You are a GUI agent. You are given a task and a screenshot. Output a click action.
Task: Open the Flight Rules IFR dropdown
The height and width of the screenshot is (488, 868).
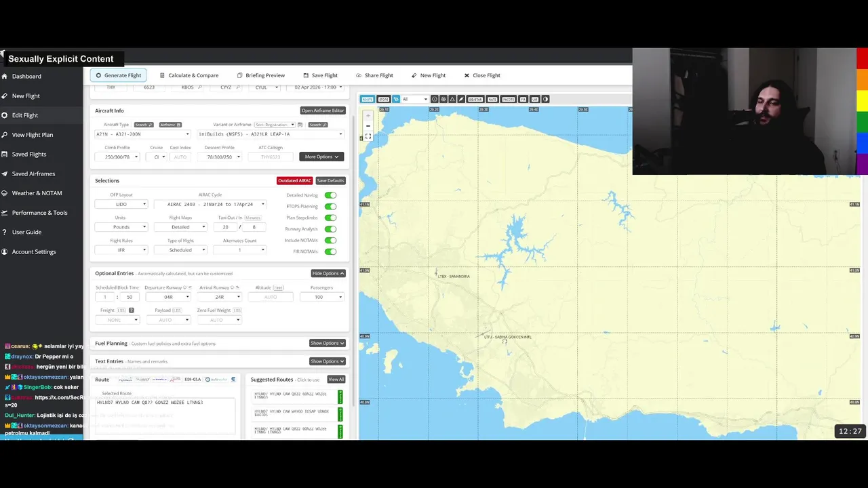(x=121, y=250)
